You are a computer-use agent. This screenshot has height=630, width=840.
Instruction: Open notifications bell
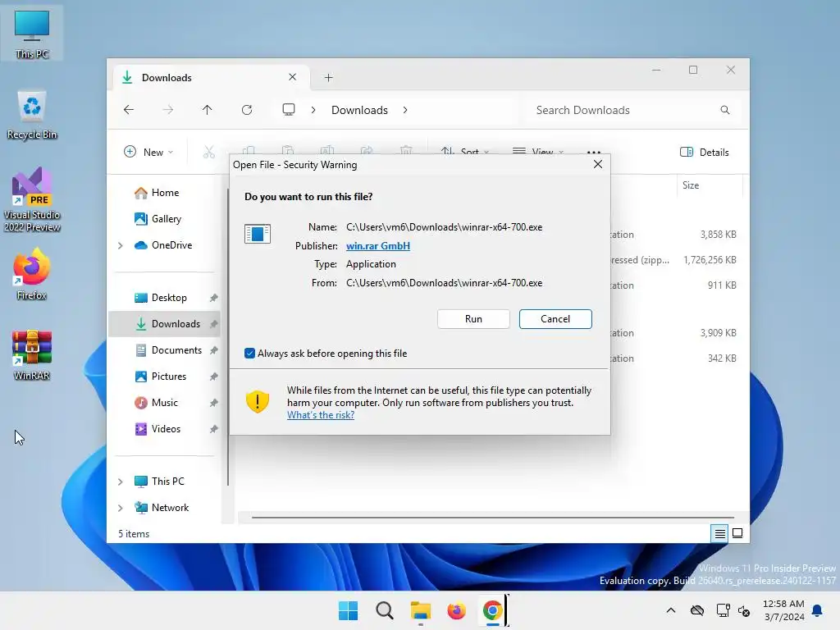click(818, 610)
